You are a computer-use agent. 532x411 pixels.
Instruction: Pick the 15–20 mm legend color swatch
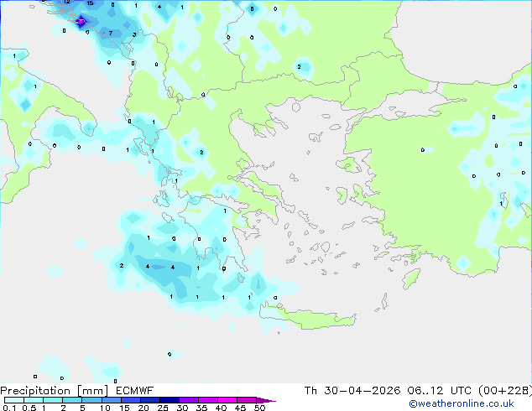click(131, 400)
